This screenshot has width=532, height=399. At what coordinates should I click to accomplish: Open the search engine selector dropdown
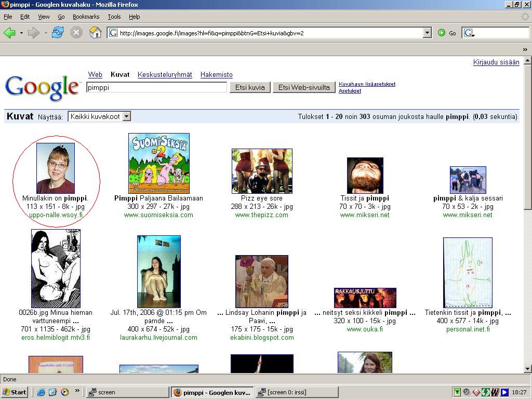pyautogui.click(x=469, y=33)
